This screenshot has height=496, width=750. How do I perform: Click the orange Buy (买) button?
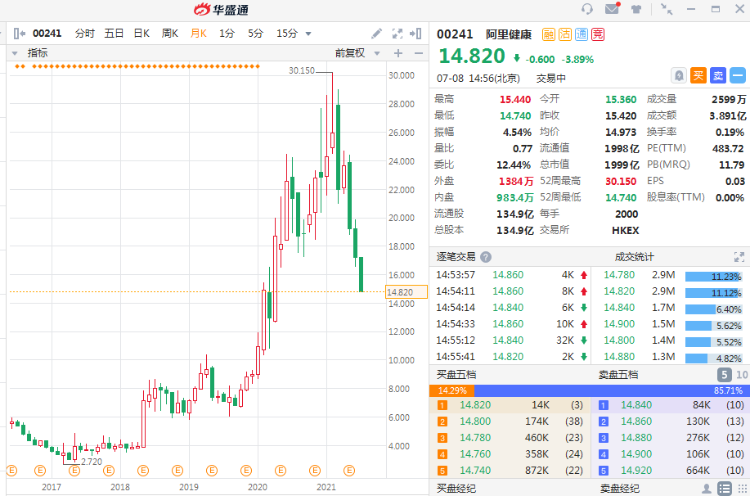698,75
